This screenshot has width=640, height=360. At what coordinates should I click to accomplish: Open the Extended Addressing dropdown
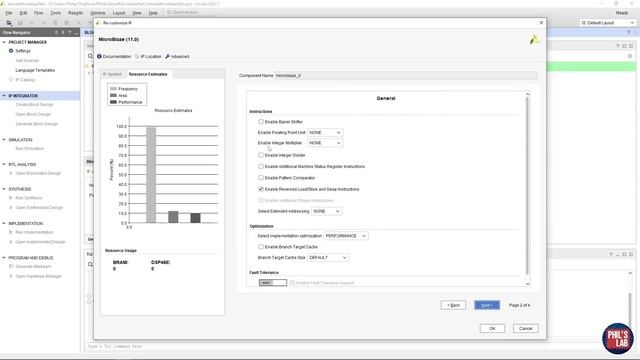(x=327, y=211)
